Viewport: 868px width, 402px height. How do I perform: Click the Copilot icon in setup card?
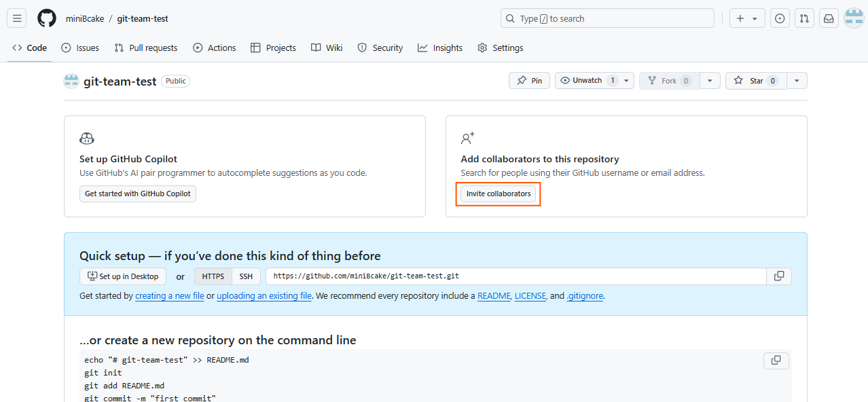pos(87,139)
